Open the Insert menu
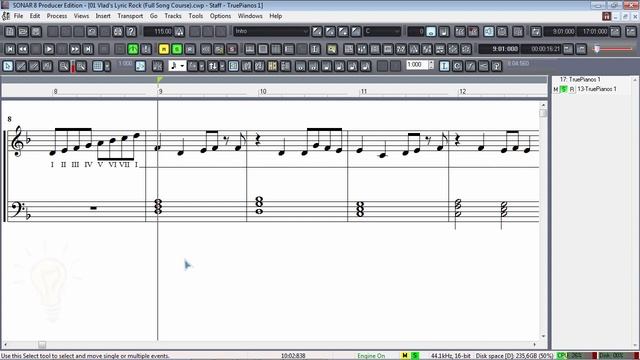 103,16
